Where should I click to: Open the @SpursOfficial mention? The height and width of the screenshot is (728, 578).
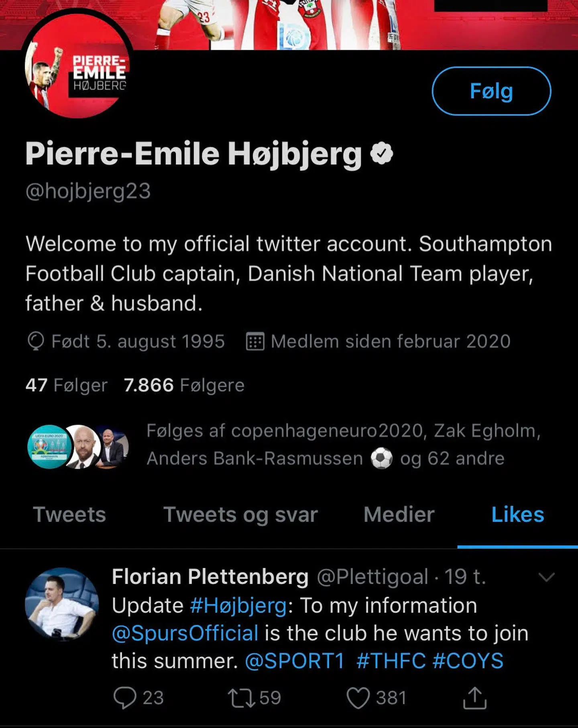(185, 633)
